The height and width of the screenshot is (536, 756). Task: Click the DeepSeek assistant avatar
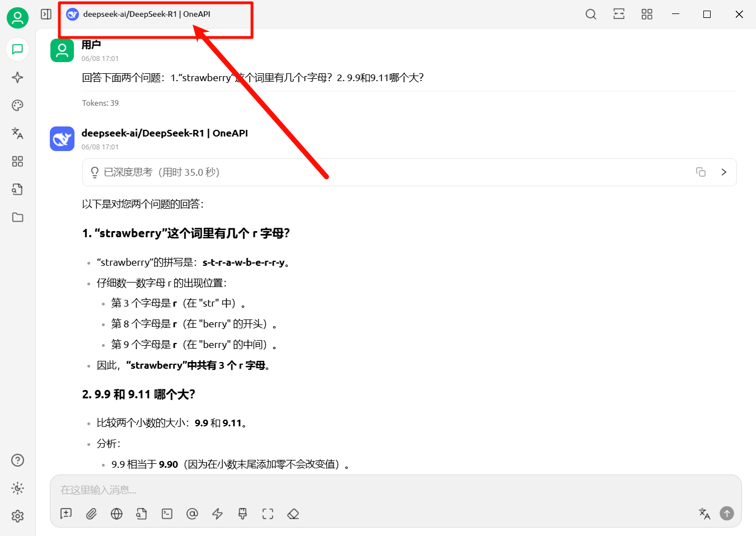pos(62,139)
